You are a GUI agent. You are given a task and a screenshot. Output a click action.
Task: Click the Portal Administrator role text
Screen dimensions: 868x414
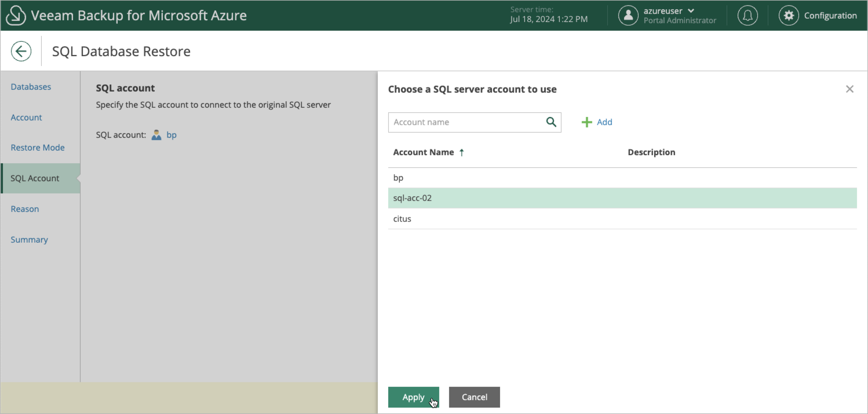point(680,21)
